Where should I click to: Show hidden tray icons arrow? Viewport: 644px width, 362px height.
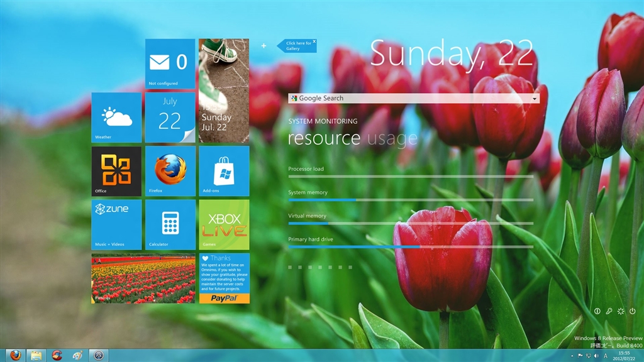(572, 356)
